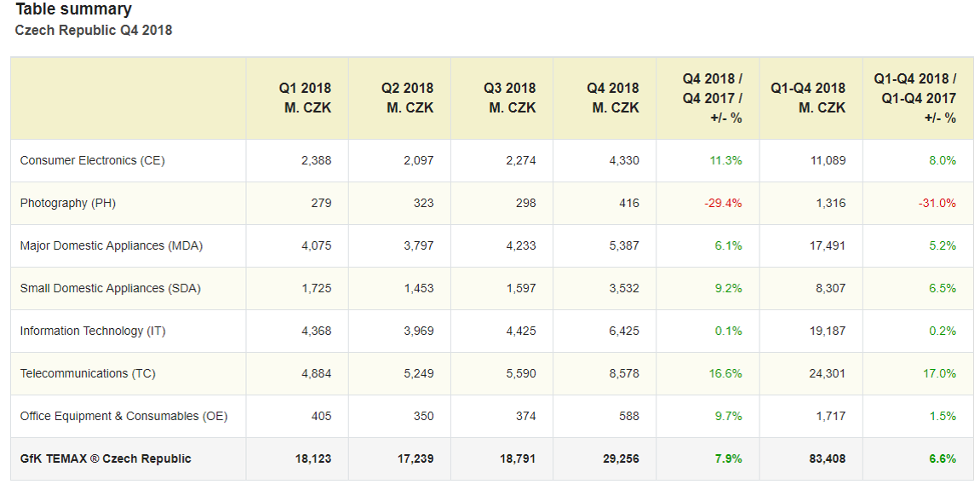Click the red -29.4% Photography value
The width and height of the screenshot is (980, 490).
click(723, 203)
